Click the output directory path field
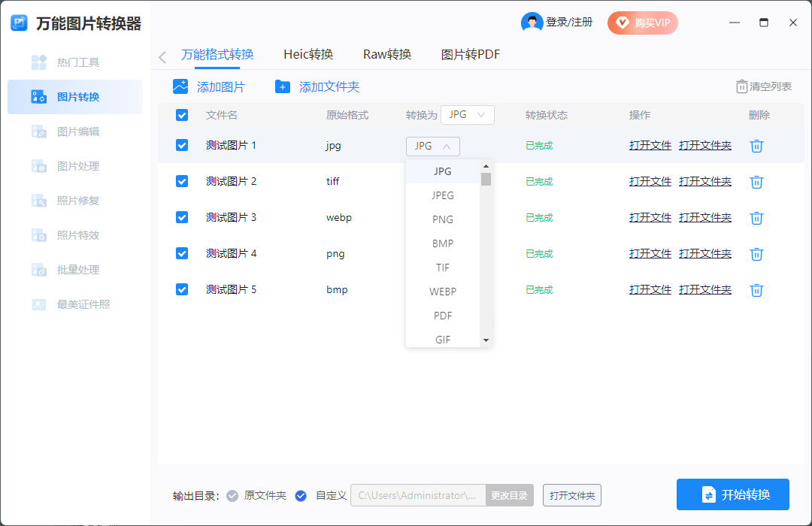The height and width of the screenshot is (526, 812). (418, 495)
